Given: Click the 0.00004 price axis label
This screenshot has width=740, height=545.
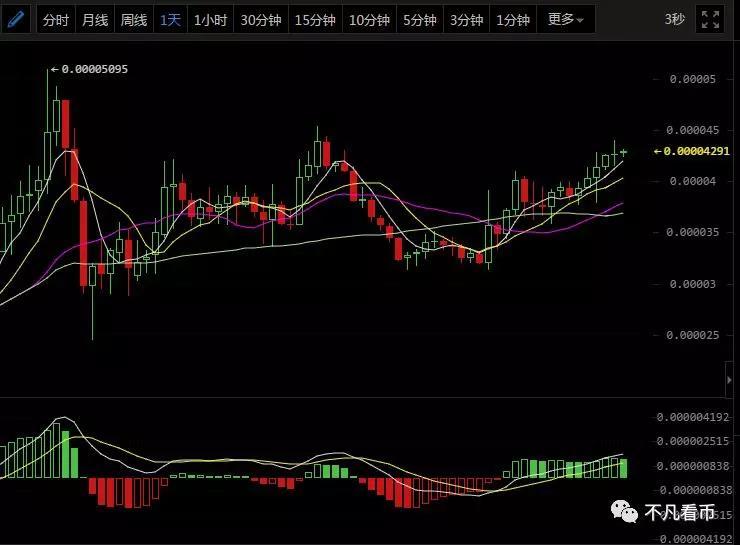Looking at the screenshot, I should click(x=692, y=181).
